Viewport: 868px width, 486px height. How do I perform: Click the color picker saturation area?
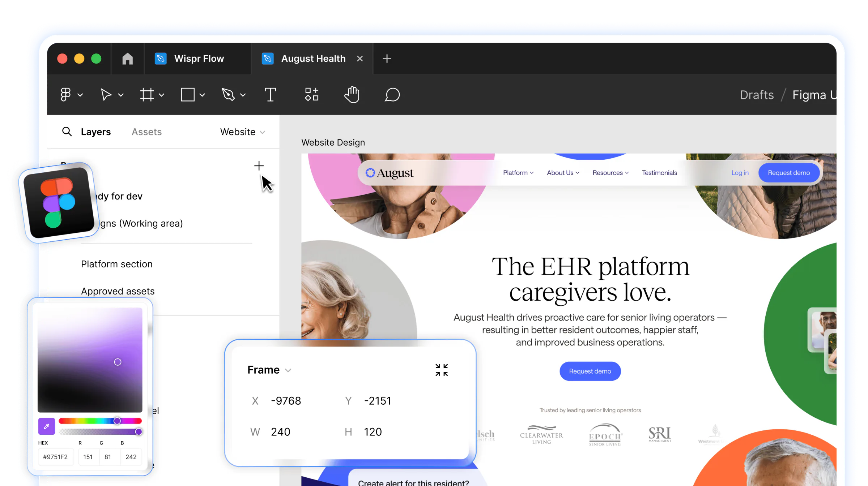(x=90, y=360)
